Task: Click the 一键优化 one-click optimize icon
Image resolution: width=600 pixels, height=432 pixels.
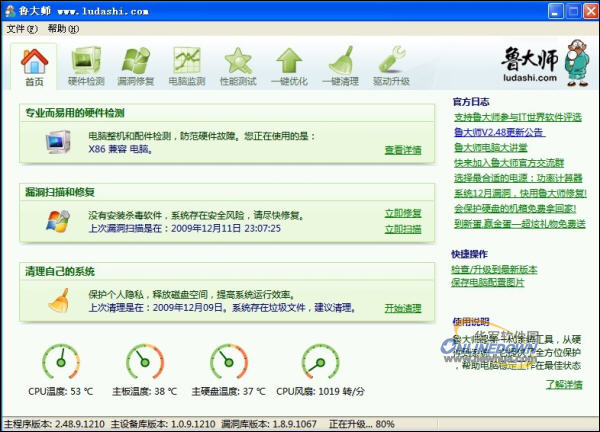Action: click(289, 65)
